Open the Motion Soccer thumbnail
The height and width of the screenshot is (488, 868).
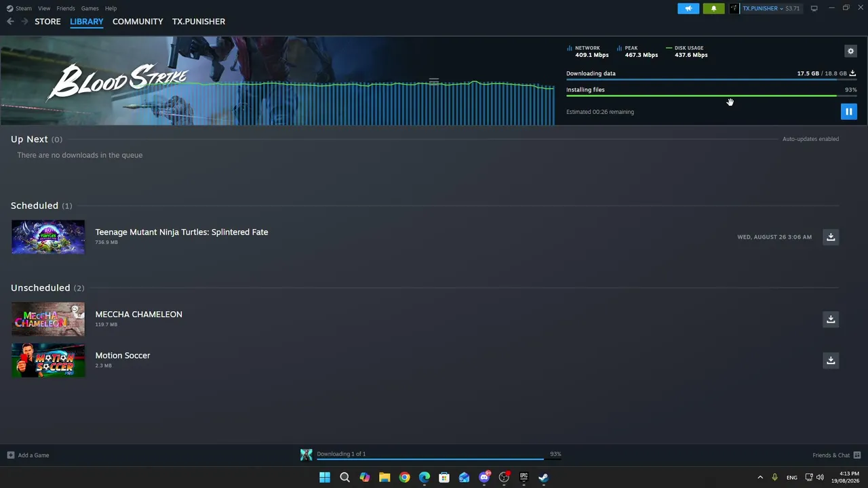pos(48,361)
